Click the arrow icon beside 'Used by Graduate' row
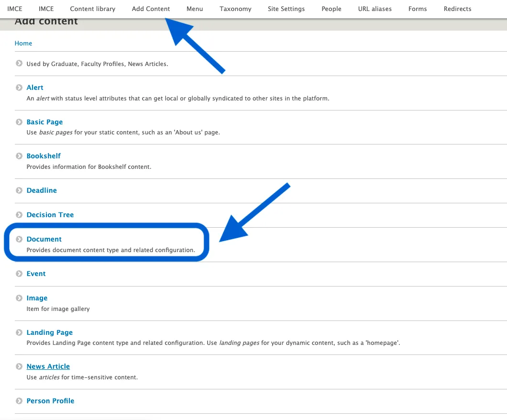The width and height of the screenshot is (507, 420). click(19, 63)
